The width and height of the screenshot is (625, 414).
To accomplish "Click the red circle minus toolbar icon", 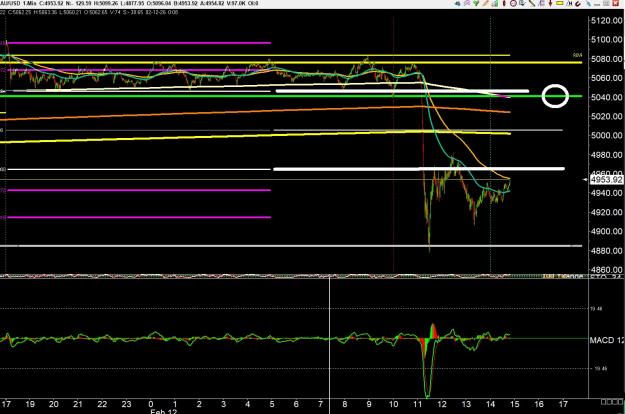I will [513, 3].
